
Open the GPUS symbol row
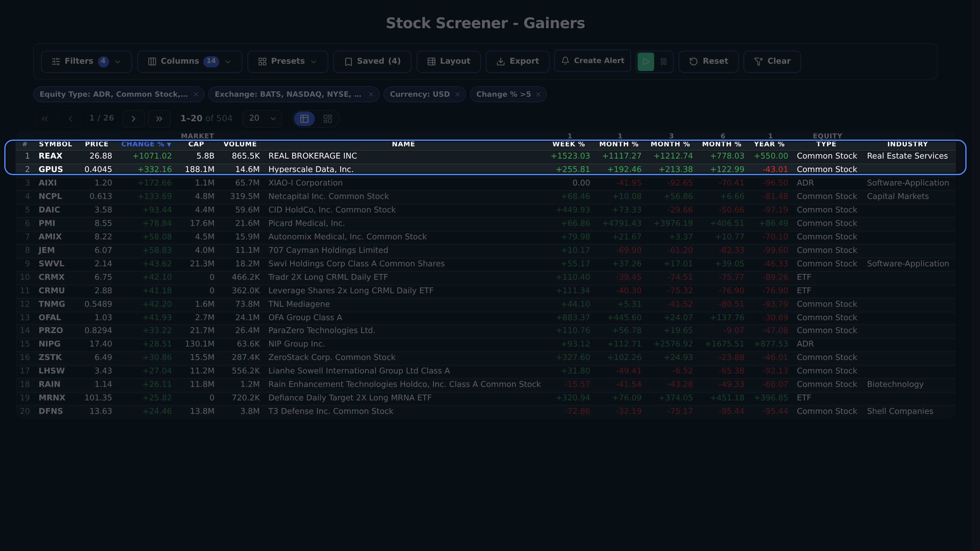pos(485,169)
